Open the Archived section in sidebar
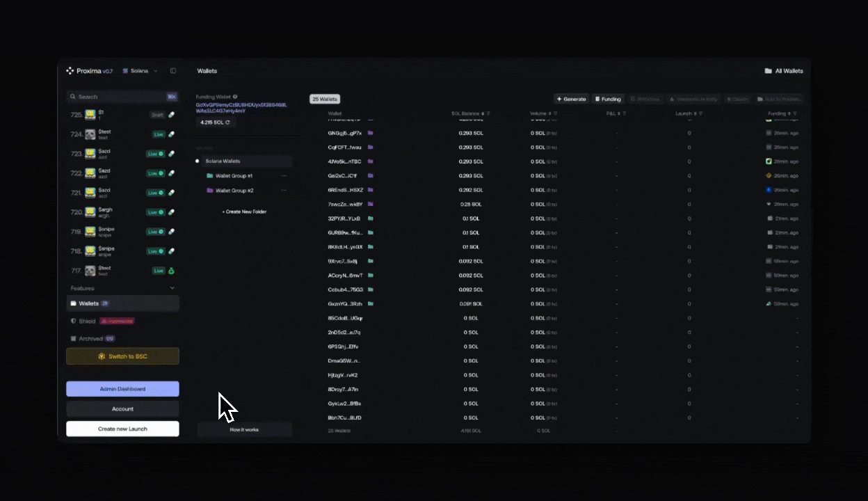The height and width of the screenshot is (501, 868). pos(91,339)
